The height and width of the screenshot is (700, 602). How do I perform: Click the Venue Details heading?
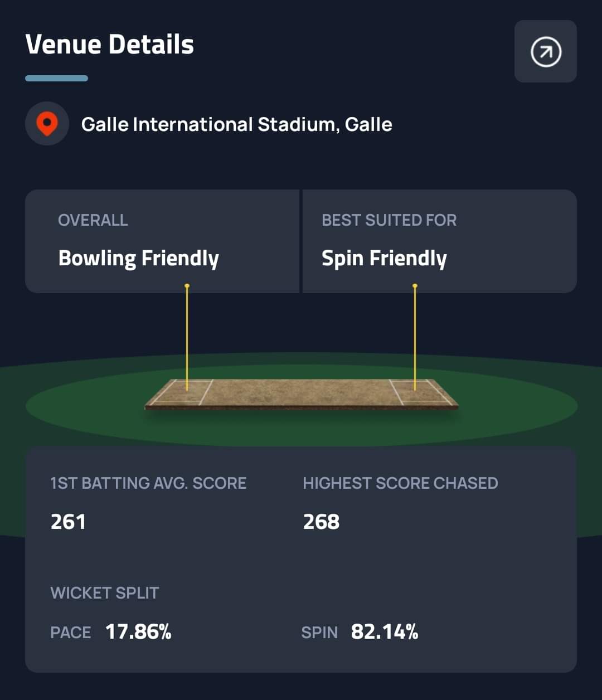110,45
